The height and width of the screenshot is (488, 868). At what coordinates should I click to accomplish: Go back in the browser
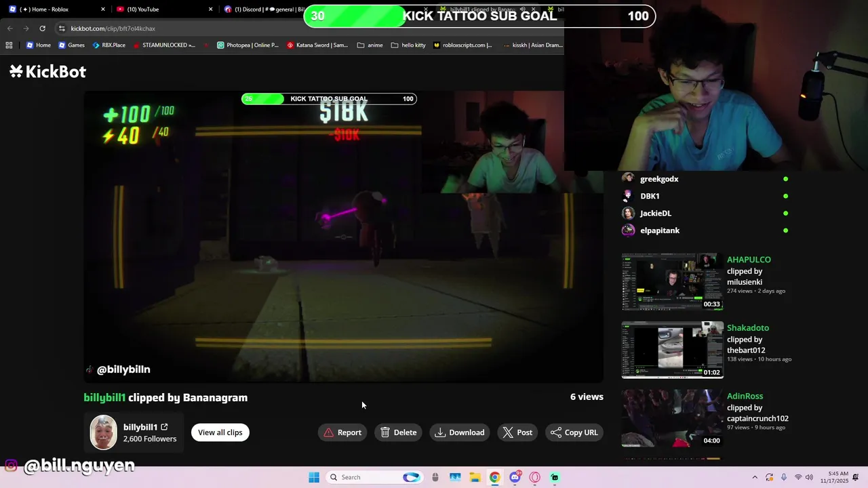tap(9, 28)
